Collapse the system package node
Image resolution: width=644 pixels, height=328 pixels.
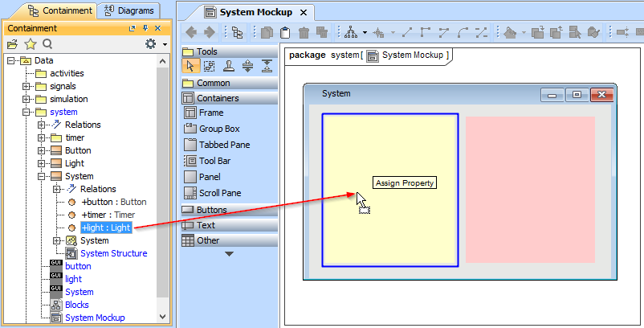pos(26,112)
